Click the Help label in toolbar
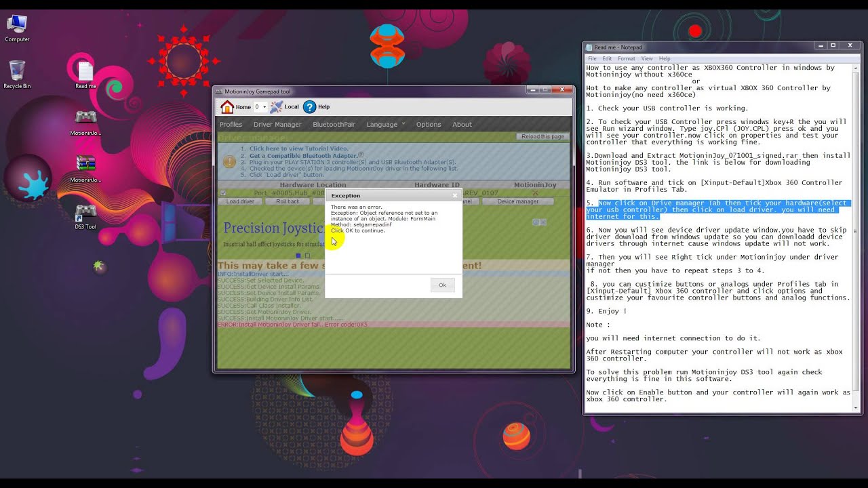Screen dimensions: 868x488 [x=324, y=107]
